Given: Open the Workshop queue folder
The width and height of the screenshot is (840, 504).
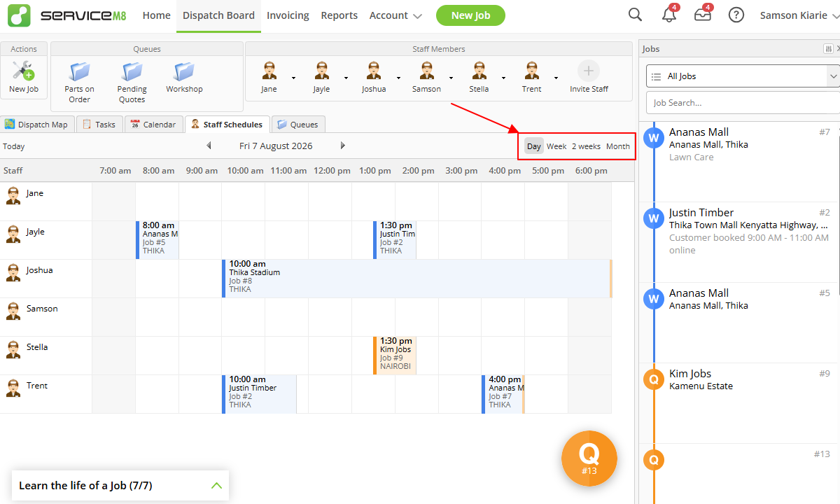Looking at the screenshot, I should coord(184,71).
